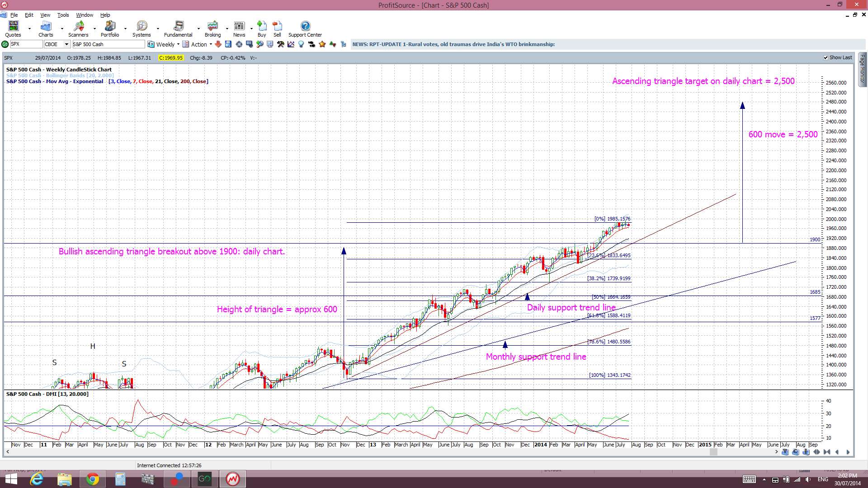Image resolution: width=868 pixels, height=488 pixels.
Task: Click the crosshair target icon
Action: click(239, 44)
